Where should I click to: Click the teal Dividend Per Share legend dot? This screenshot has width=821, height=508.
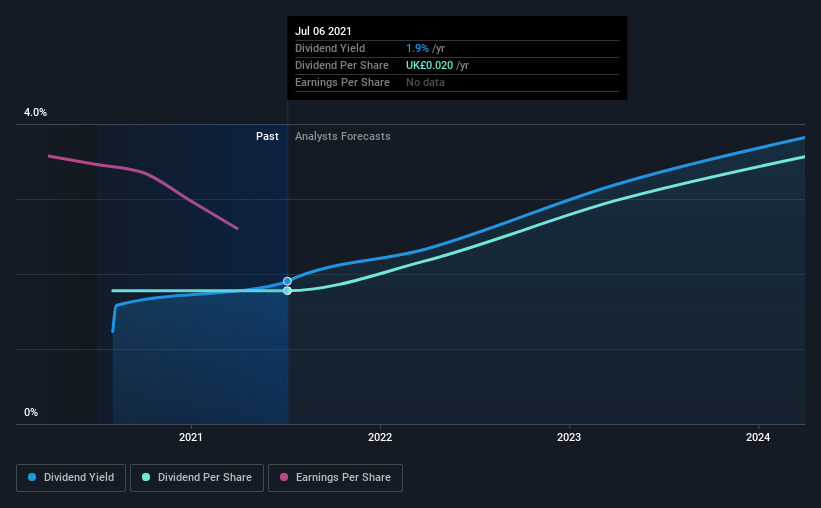point(146,477)
